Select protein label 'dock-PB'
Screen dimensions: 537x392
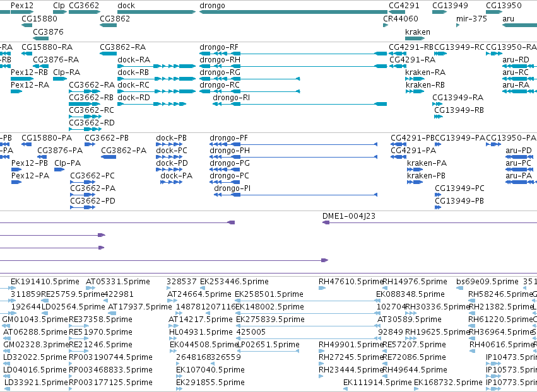pyautogui.click(x=172, y=138)
